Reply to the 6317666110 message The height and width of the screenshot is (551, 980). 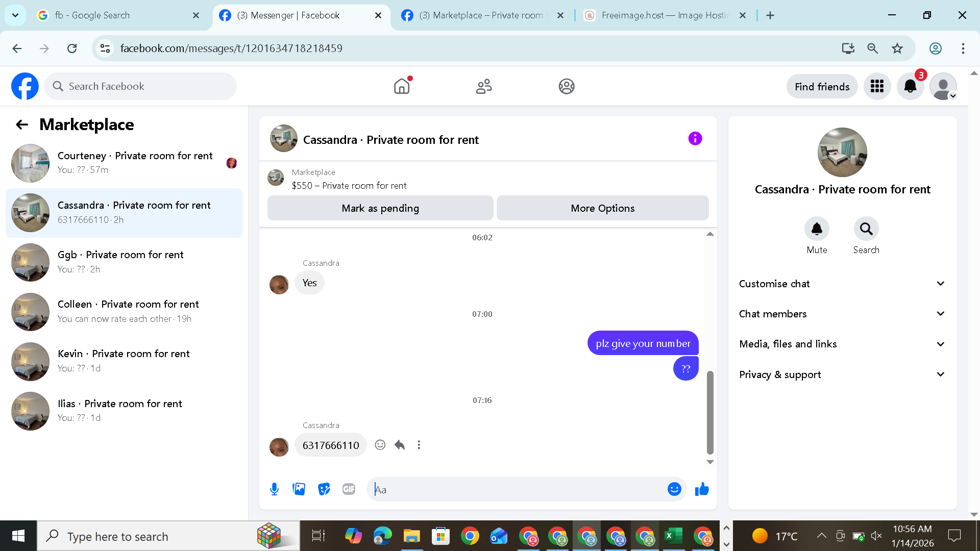click(400, 445)
